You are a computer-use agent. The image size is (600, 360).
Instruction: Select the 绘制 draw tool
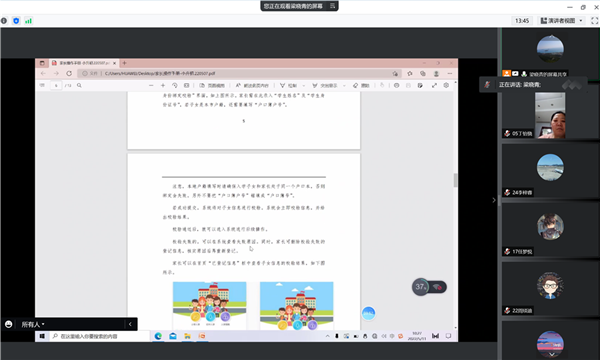[289, 85]
